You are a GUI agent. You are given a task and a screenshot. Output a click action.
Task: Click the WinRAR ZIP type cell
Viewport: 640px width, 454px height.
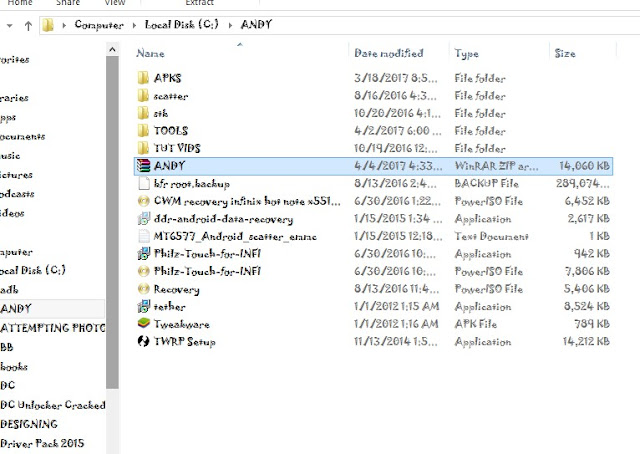click(x=496, y=166)
